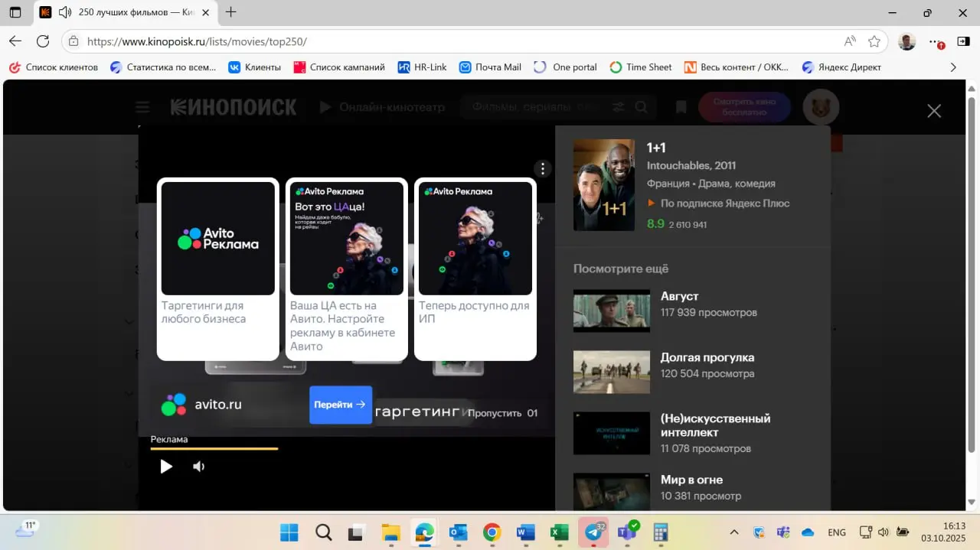980x550 pixels.
Task: Open the Мир в огне video thumbnail
Action: (612, 493)
